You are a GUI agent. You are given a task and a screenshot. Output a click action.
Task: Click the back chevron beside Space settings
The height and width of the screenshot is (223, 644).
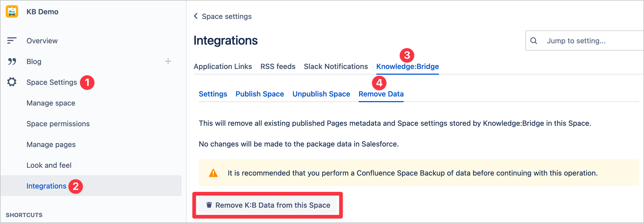click(196, 16)
